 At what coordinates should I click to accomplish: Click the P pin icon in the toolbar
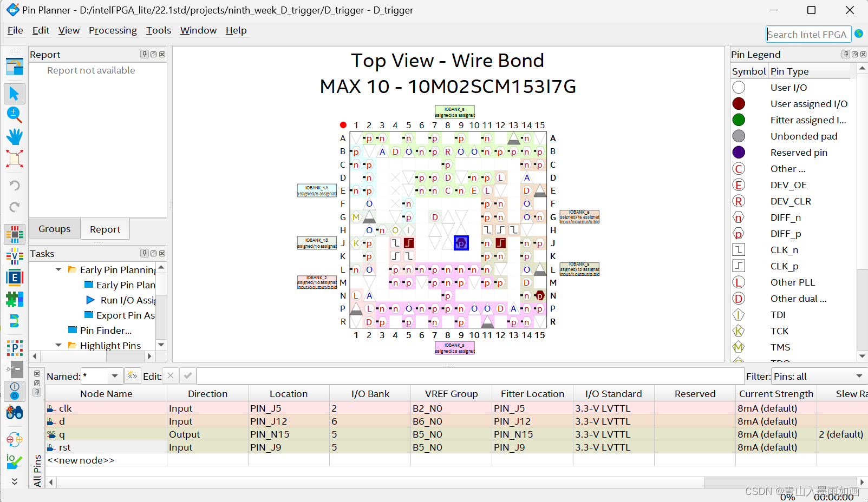click(15, 347)
